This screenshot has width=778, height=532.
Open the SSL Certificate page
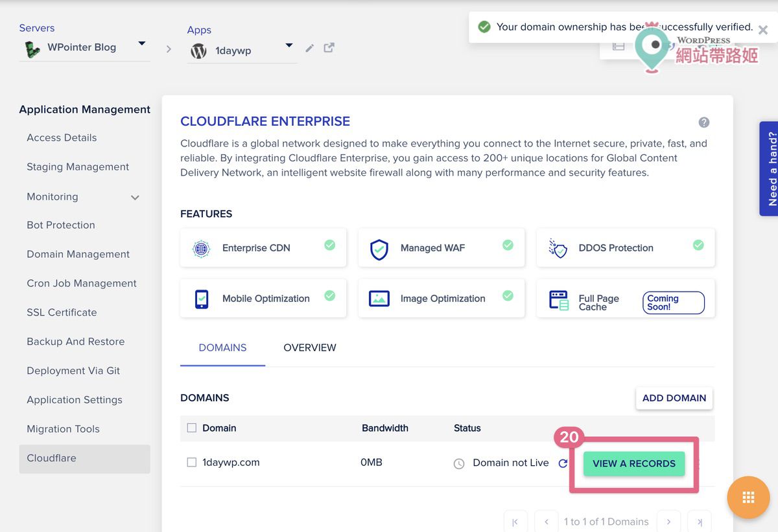pos(62,313)
